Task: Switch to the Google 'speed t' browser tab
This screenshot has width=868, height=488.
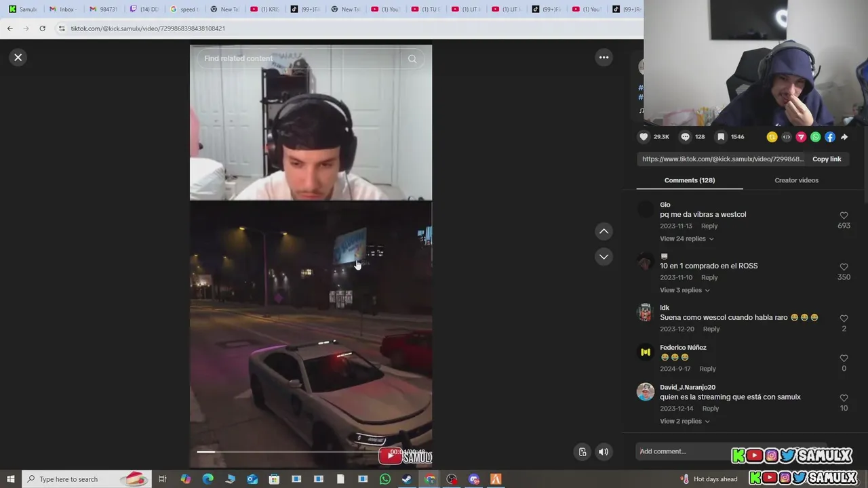Action: [x=184, y=9]
